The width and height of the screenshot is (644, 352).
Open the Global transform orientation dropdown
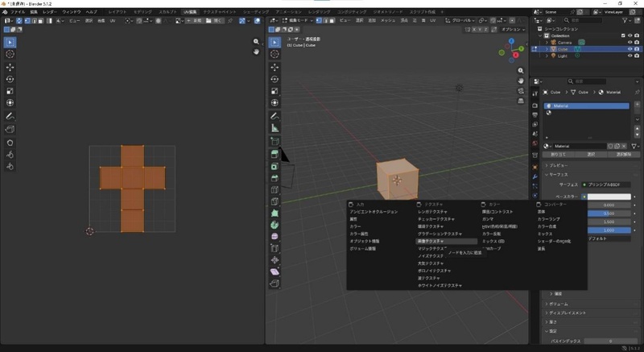460,20
